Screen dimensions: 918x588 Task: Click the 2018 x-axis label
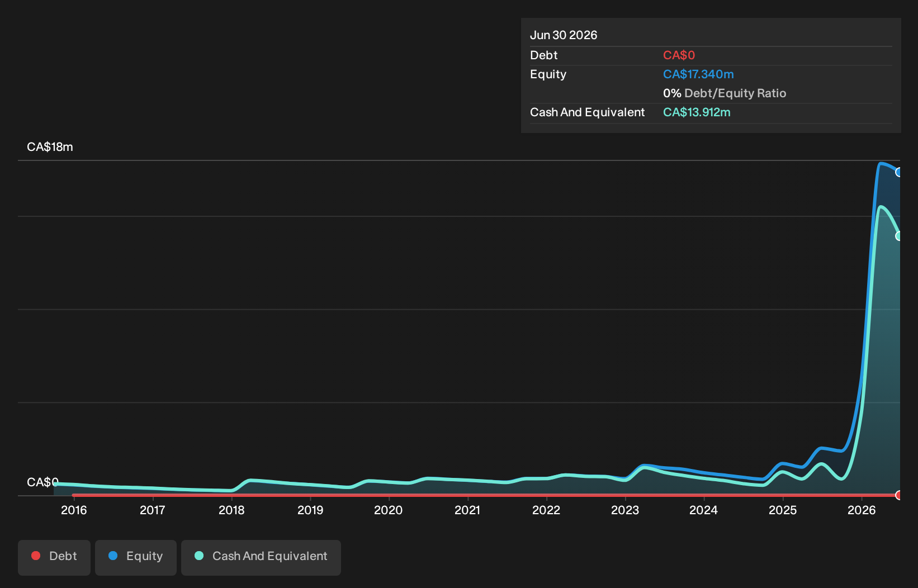(231, 510)
